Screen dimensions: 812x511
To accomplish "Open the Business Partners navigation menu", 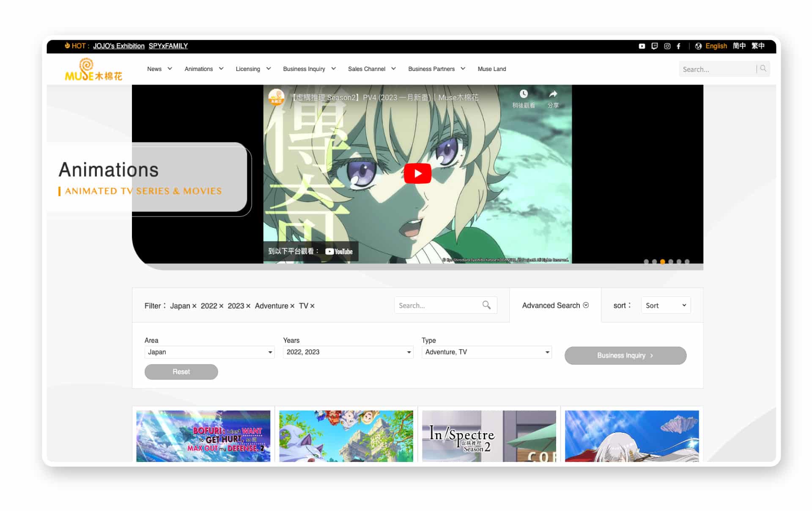I will (436, 69).
